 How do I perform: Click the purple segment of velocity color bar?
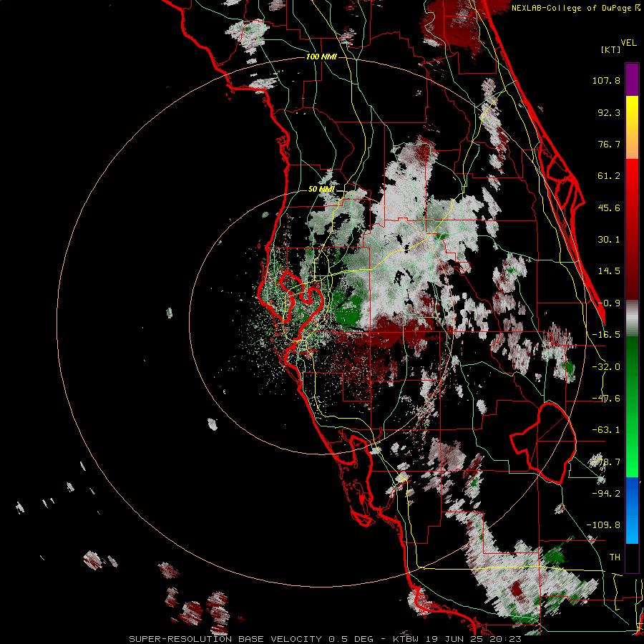(x=632, y=79)
